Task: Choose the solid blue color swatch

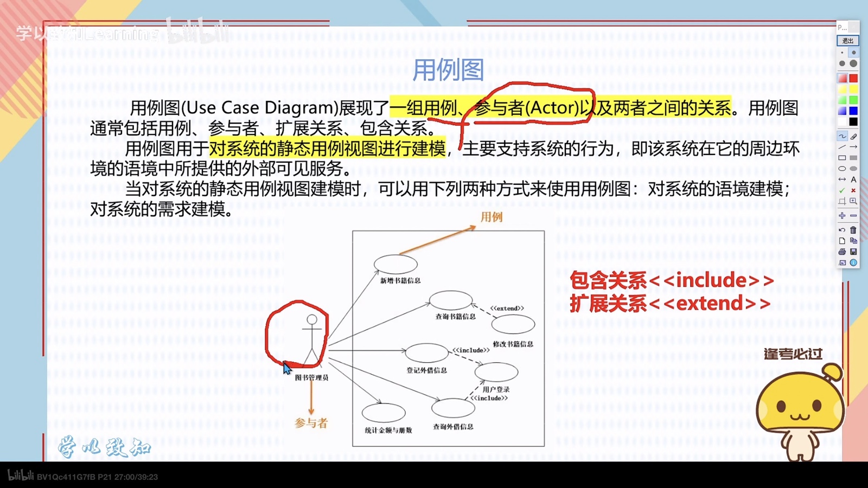Action: coord(853,111)
